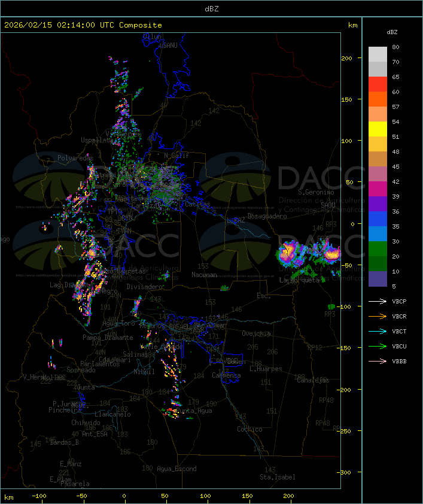423x504 pixels.
Task: Click the 'Punta_Agua' map label
Action: pos(194,411)
